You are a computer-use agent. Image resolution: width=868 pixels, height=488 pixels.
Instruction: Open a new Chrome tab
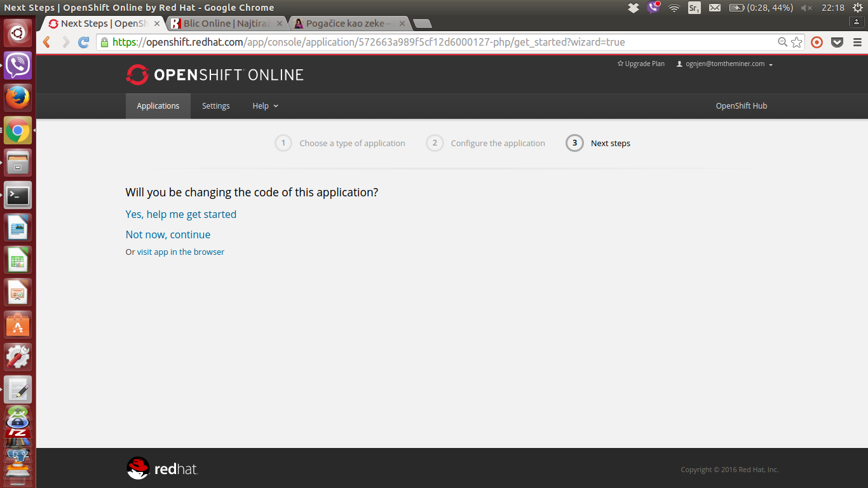pos(423,24)
